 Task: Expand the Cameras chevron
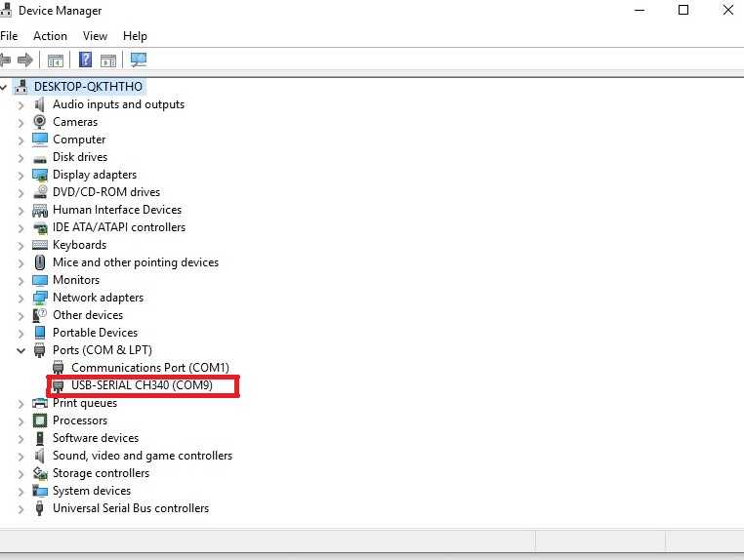click(x=21, y=123)
